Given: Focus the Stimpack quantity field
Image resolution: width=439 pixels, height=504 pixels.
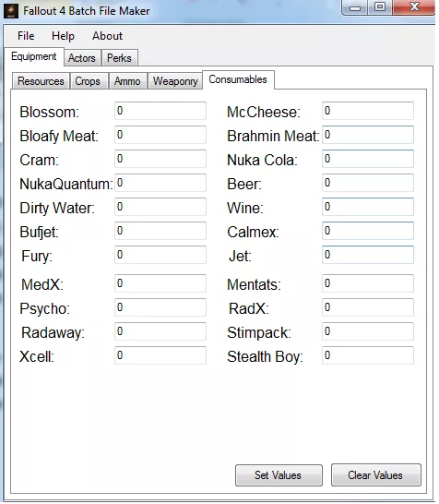Looking at the screenshot, I should pos(368,331).
